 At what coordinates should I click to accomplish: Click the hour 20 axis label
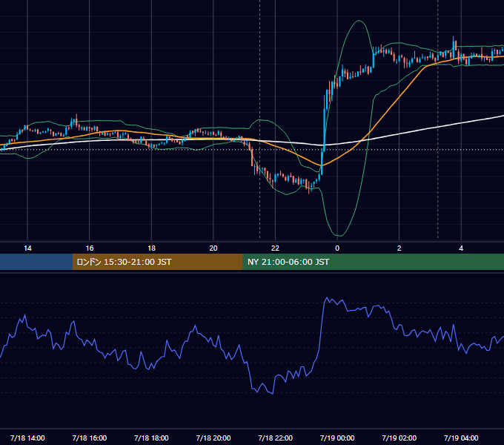coord(213,248)
